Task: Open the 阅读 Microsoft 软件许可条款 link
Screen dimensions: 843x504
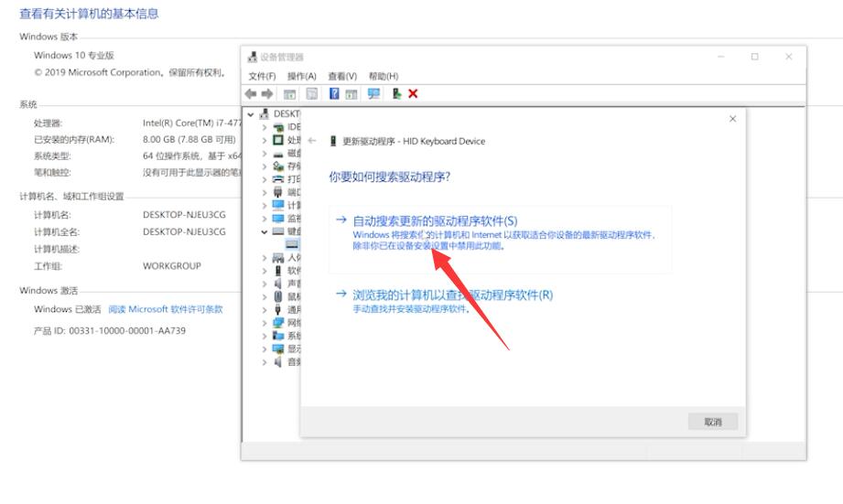Action: coord(166,309)
